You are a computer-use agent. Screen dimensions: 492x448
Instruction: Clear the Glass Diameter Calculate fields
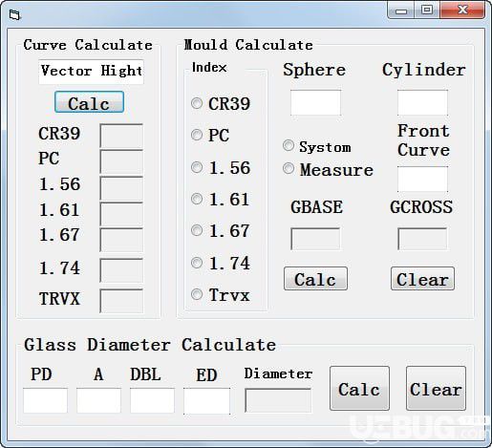point(436,388)
